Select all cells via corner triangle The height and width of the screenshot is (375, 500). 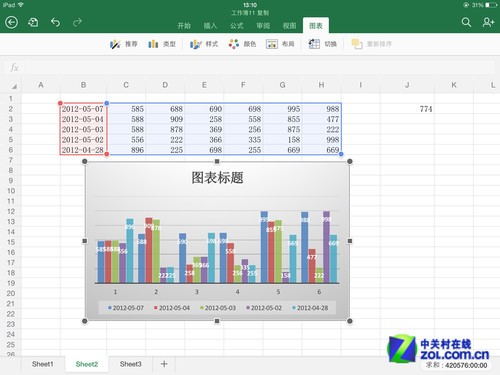tap(14, 86)
